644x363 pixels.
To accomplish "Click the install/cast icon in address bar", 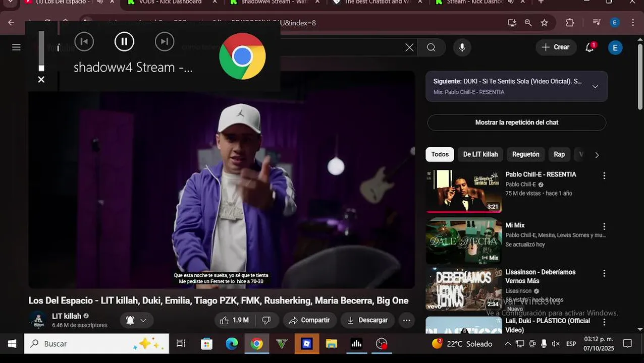I will click(x=512, y=23).
